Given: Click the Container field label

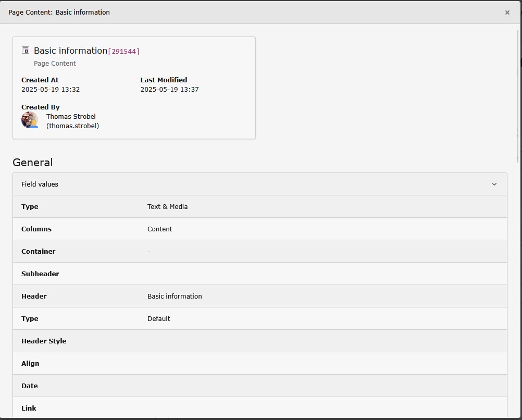Looking at the screenshot, I should click(x=39, y=252).
